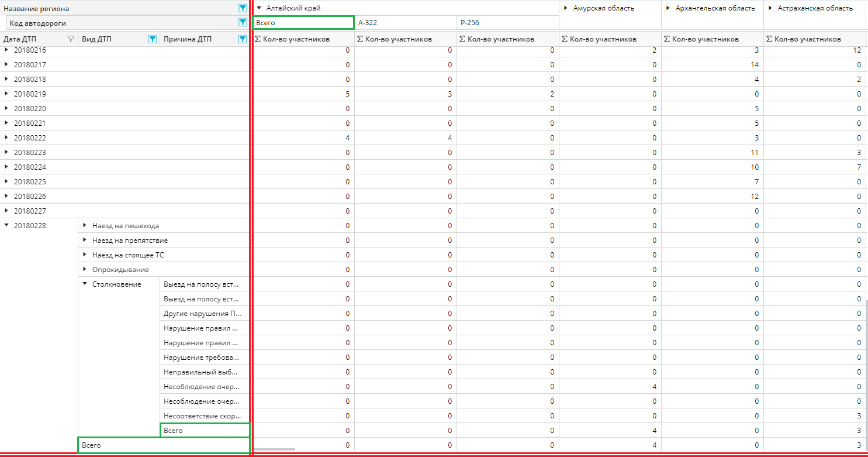The width and height of the screenshot is (868, 457).
Task: Expand date row 20180219
Action: (x=6, y=94)
